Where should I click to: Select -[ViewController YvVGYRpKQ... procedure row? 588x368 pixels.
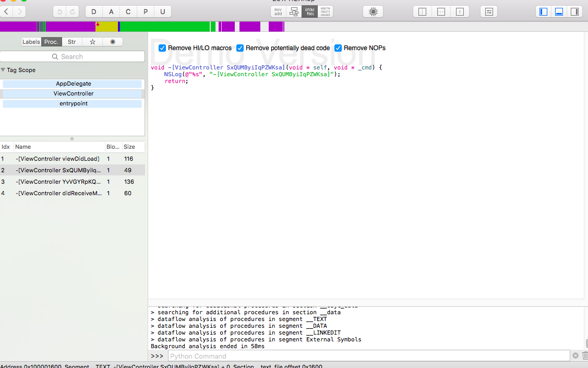click(73, 182)
